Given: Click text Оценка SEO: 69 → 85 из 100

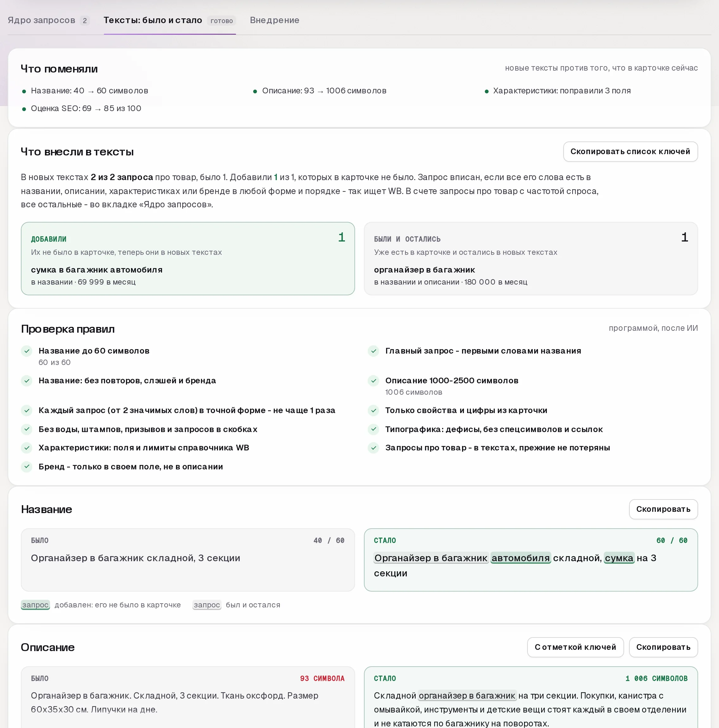Looking at the screenshot, I should [86, 109].
